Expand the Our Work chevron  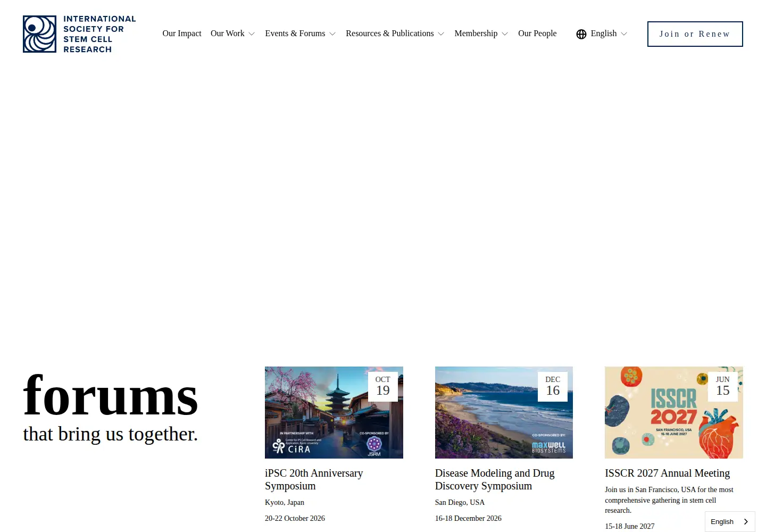[x=252, y=34]
